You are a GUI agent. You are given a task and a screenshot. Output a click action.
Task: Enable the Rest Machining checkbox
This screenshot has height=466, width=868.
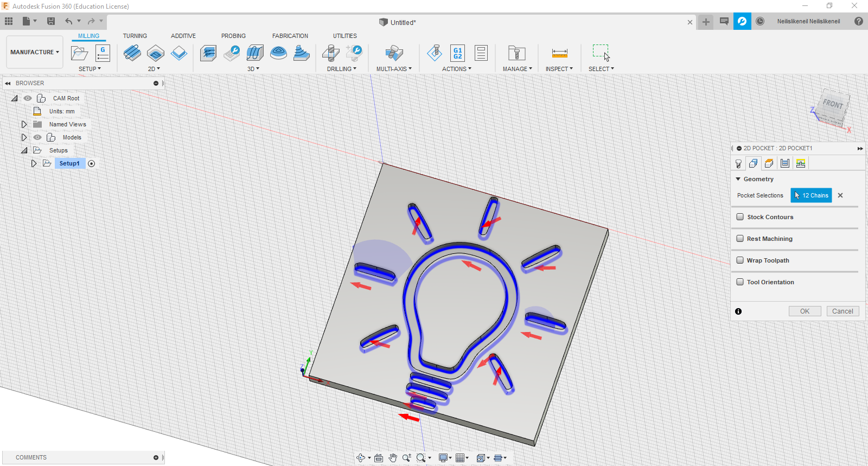pos(740,239)
